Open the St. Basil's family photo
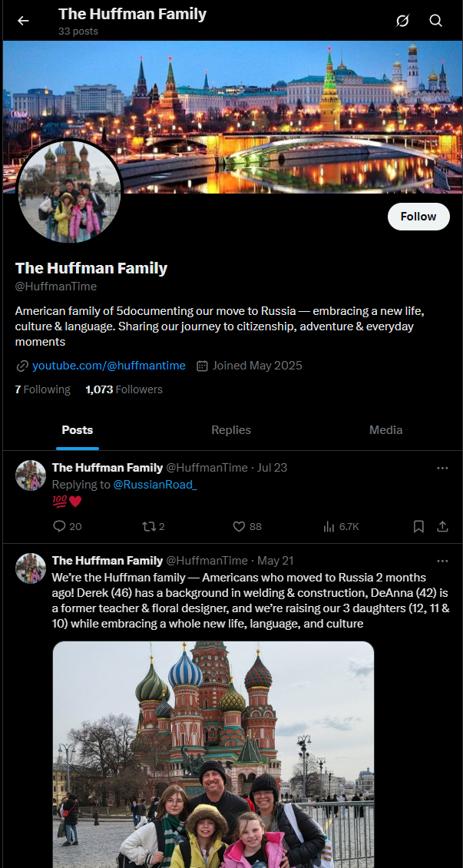This screenshot has height=868, width=463. tap(213, 754)
